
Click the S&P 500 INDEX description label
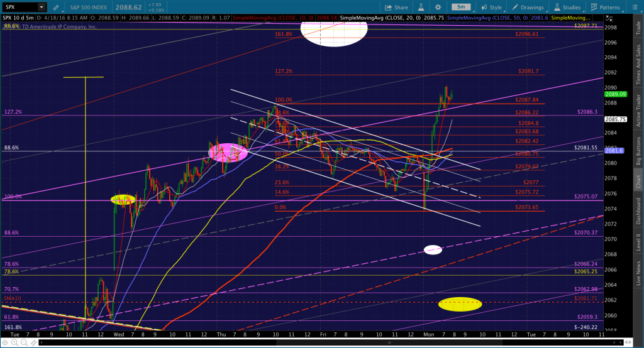click(x=88, y=8)
